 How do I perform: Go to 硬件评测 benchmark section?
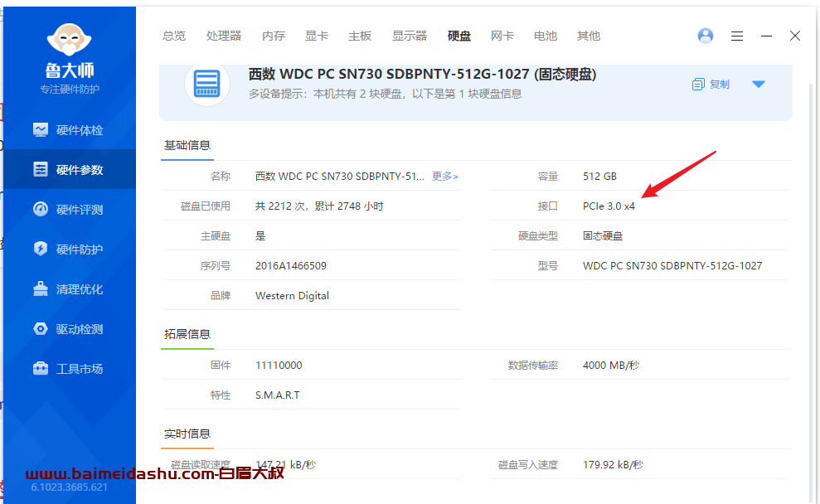tap(69, 210)
